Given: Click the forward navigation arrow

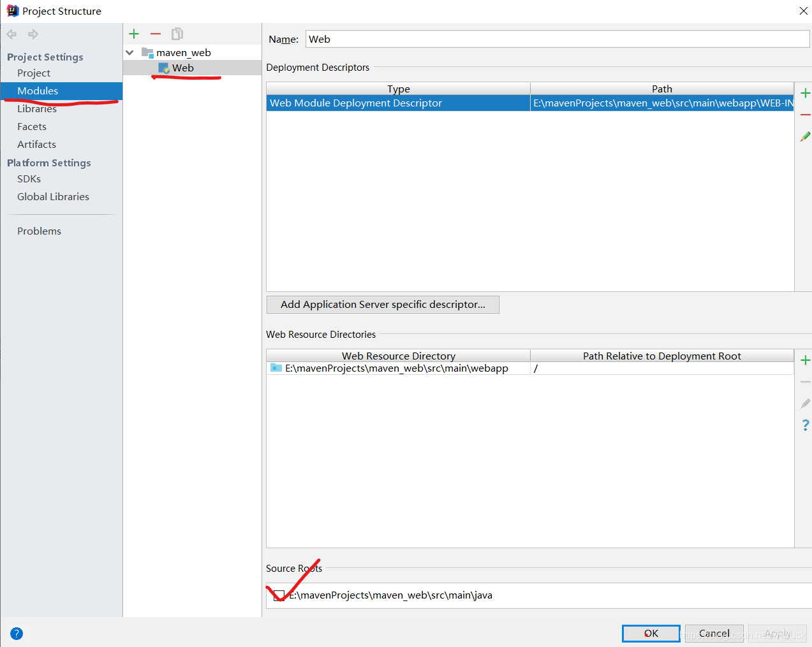Looking at the screenshot, I should point(33,34).
